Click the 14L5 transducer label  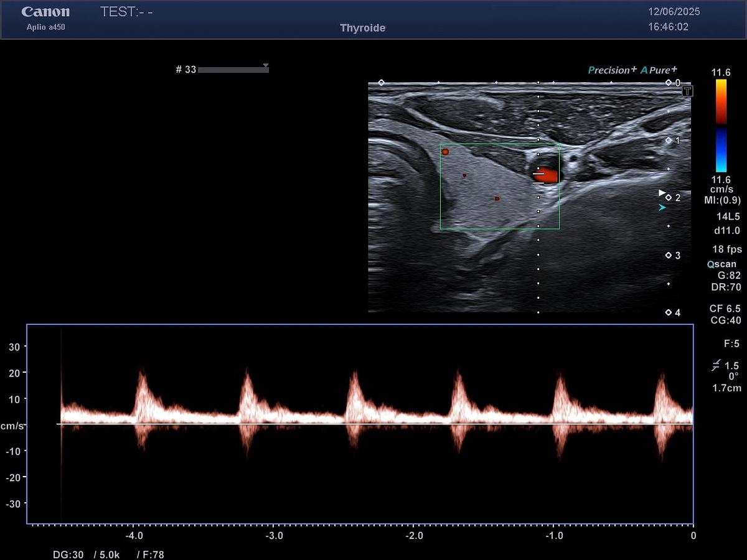click(x=727, y=217)
